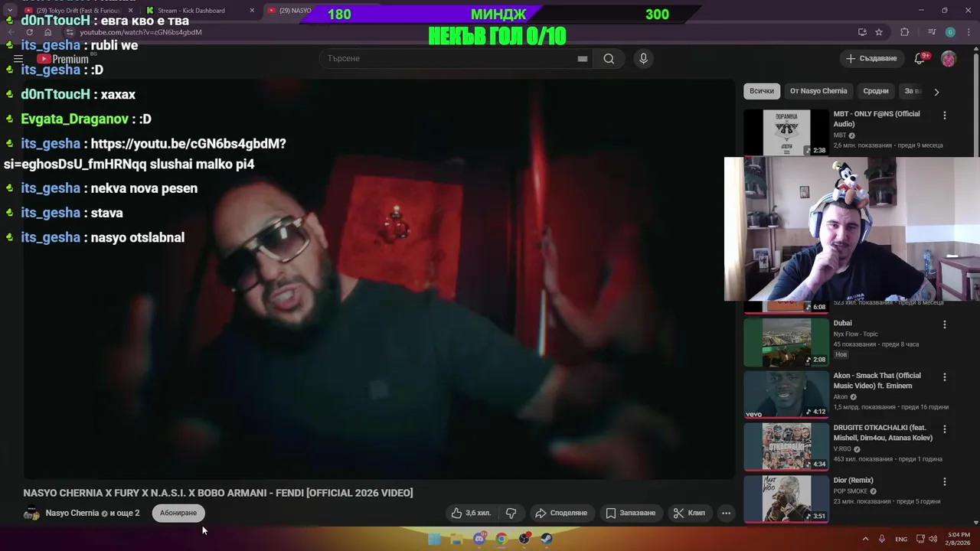The height and width of the screenshot is (551, 980).
Task: Go to YouTube Premium home logo
Action: pos(63,59)
